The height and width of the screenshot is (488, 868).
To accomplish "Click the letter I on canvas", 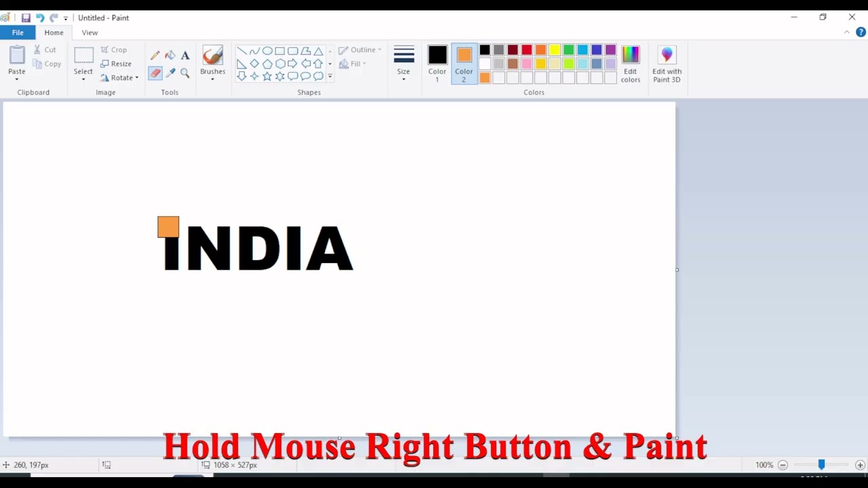I will [171, 253].
